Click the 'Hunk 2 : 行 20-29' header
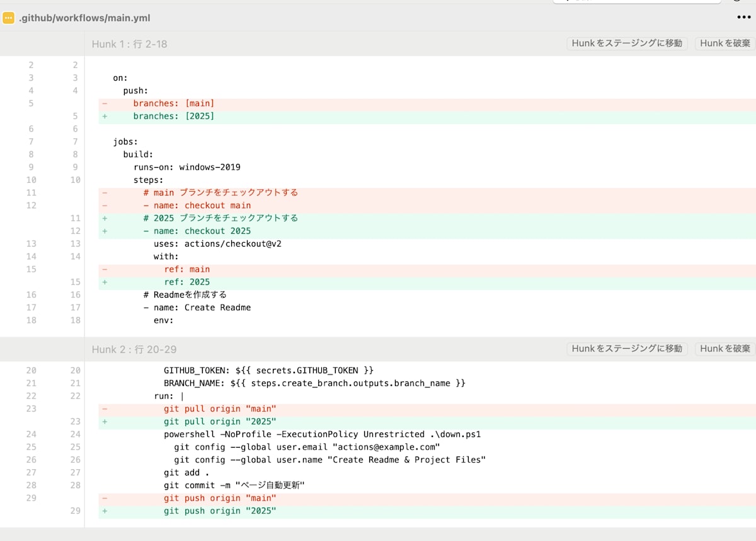756x541 pixels. tap(134, 349)
